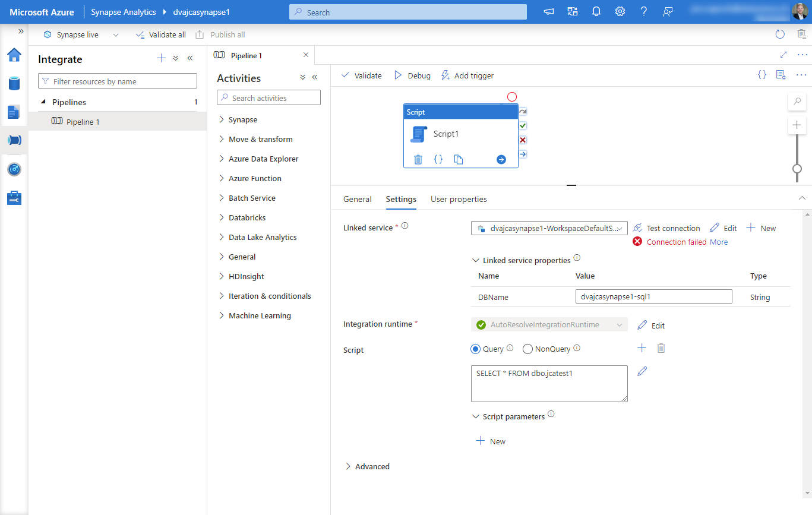This screenshot has height=515, width=812.
Task: Search the pipeline canvas with magnifier
Action: (x=797, y=102)
